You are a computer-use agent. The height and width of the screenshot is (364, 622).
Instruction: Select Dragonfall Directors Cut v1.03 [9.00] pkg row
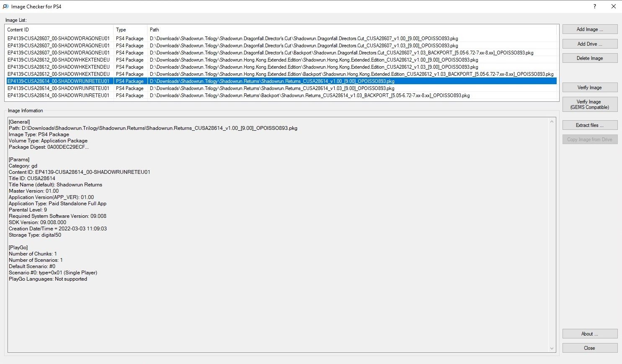click(x=281, y=46)
